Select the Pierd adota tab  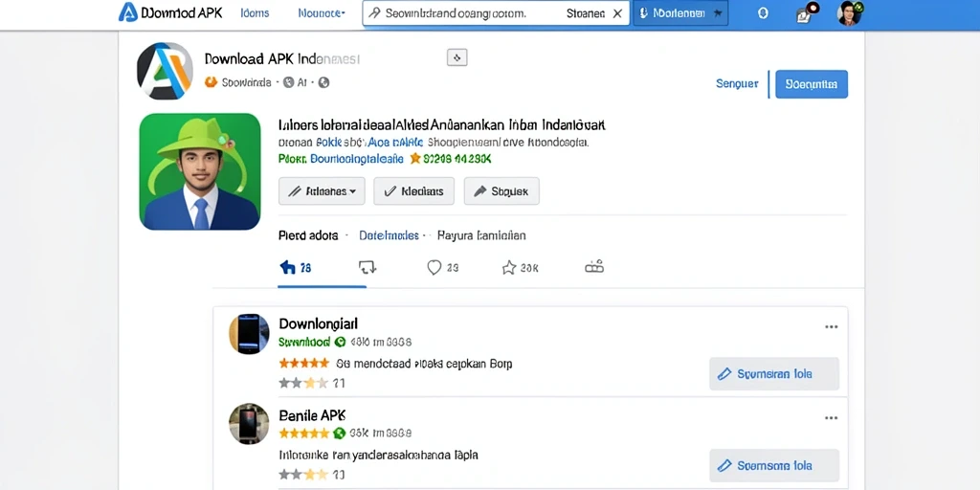tap(308, 235)
